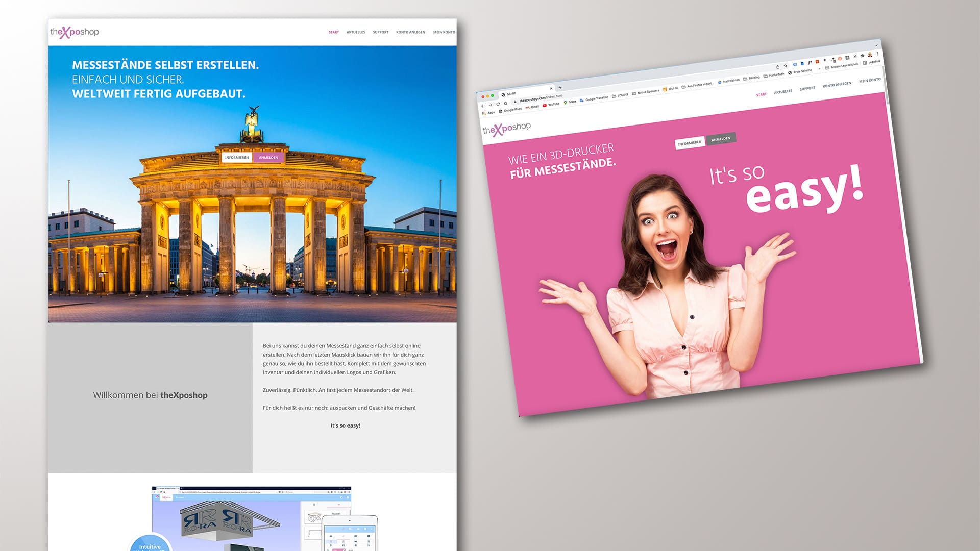Click the share icon in the address bar

pos(778,67)
